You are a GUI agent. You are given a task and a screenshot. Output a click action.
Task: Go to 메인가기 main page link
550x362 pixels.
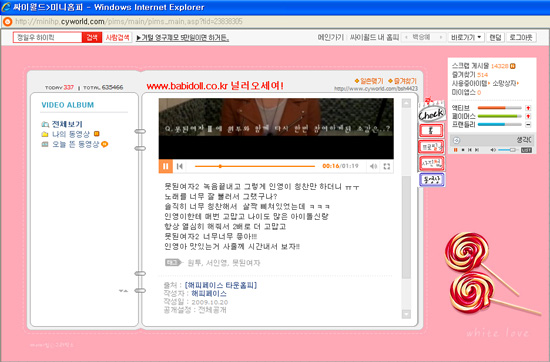pyautogui.click(x=330, y=37)
